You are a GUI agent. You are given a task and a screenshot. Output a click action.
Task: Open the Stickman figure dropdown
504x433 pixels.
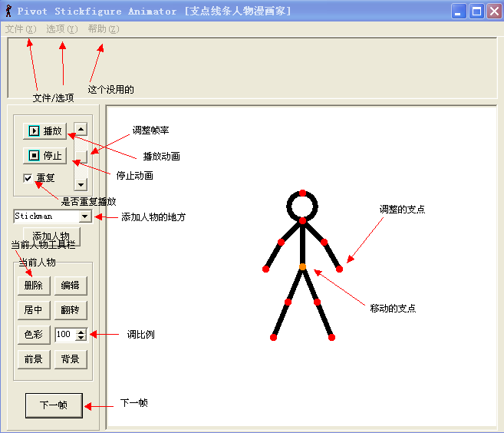[84, 217]
